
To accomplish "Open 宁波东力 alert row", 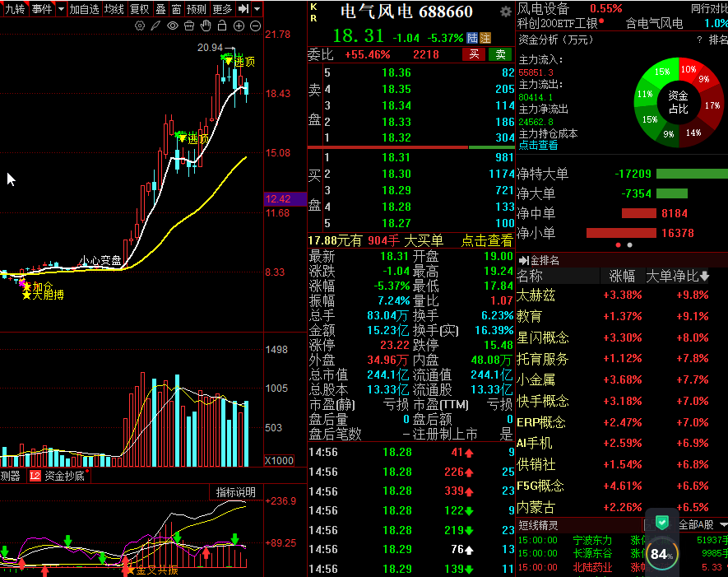I will 622,540.
